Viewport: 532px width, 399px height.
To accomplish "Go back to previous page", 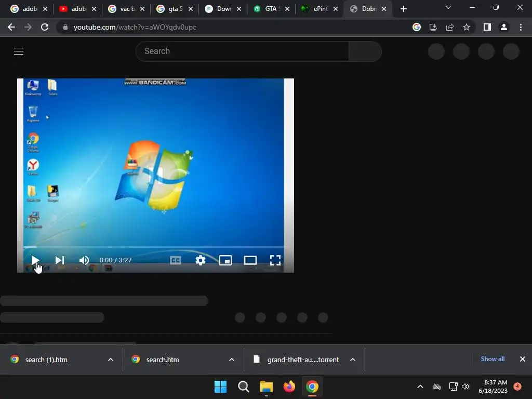I will tap(11, 27).
